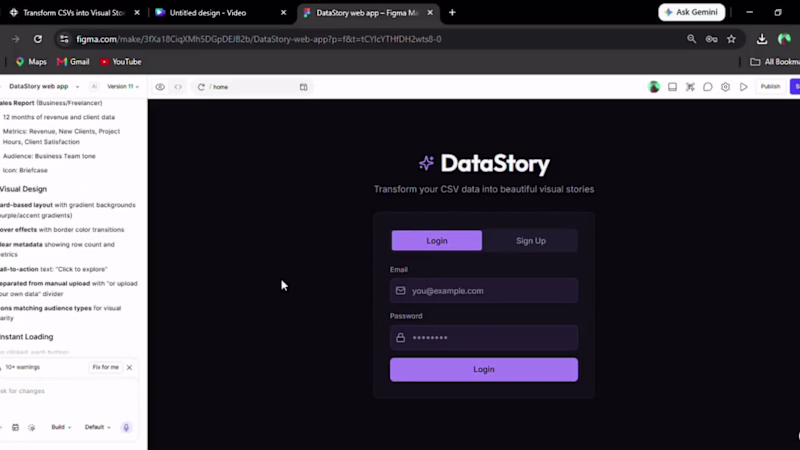The width and height of the screenshot is (800, 450).
Task: Open a new browser tab
Action: 452,13
